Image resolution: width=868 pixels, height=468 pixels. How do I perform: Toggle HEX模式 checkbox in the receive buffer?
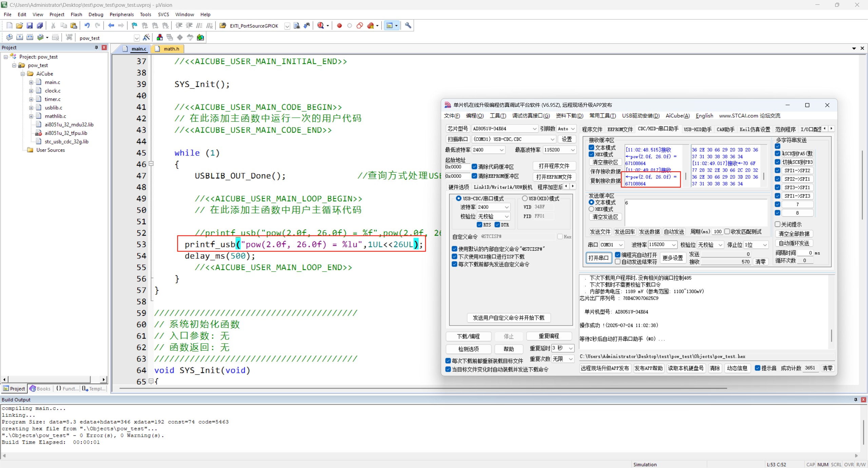591,154
